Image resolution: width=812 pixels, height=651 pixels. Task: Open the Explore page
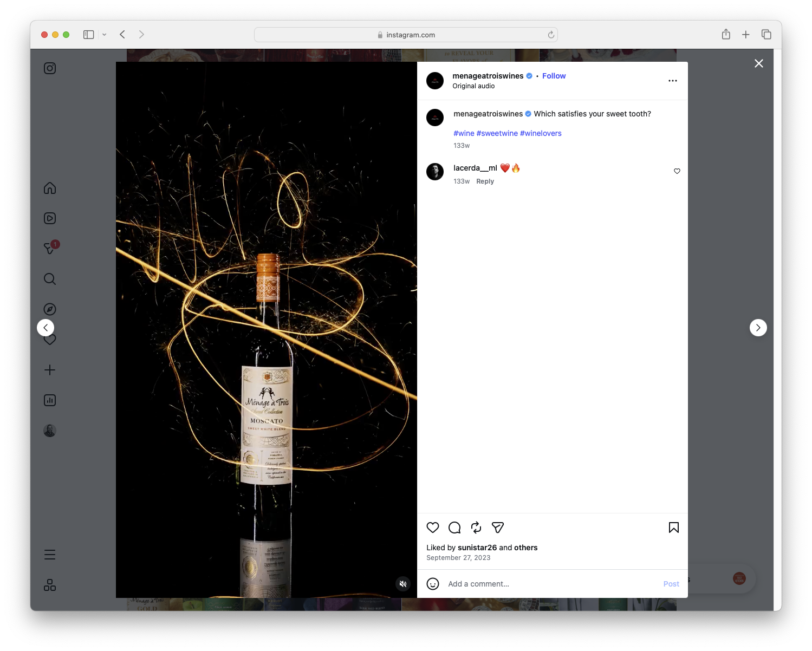click(x=49, y=309)
